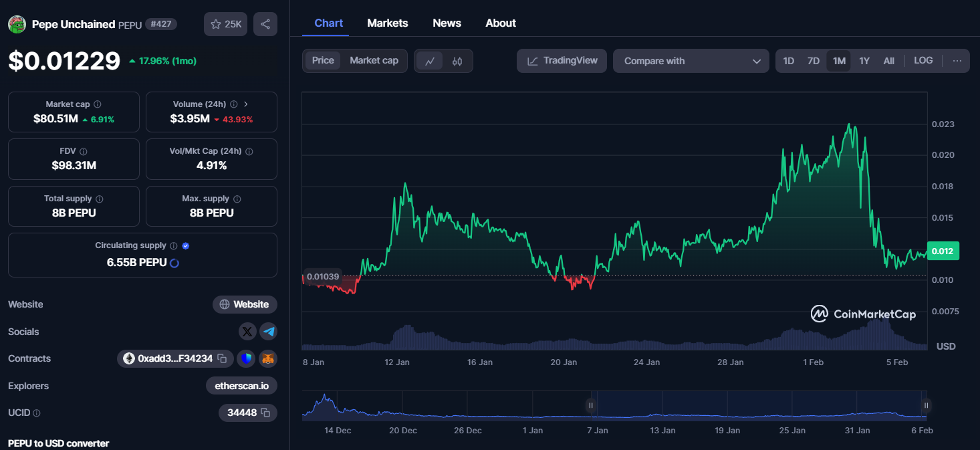Screen dimensions: 980x450
Task: Switch to the About tab
Action: [x=501, y=23]
